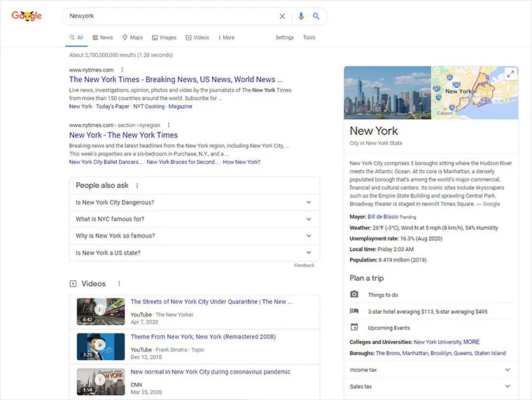The width and height of the screenshot is (532, 400).
Task: Open New York Braces for Second link
Action: pyautogui.click(x=183, y=162)
